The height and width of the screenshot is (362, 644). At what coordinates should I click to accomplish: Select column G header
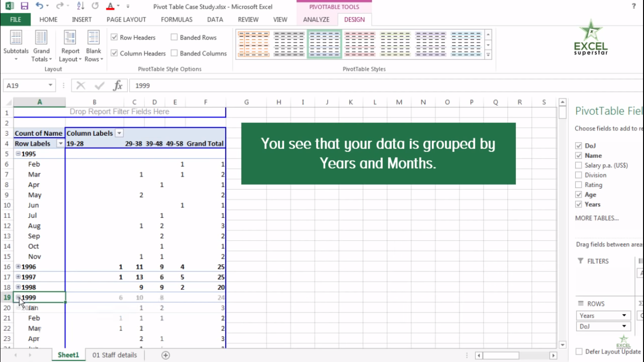coord(246,102)
